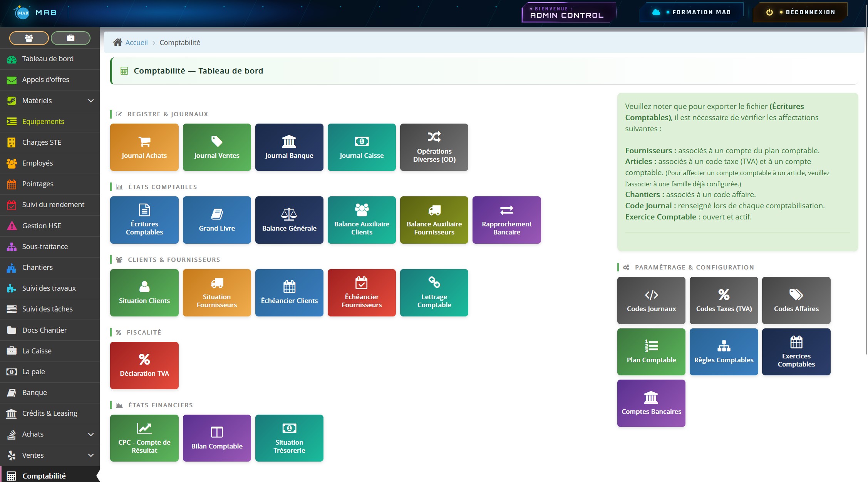Expand the Achats sidebar submenu
The image size is (868, 482).
tap(91, 434)
